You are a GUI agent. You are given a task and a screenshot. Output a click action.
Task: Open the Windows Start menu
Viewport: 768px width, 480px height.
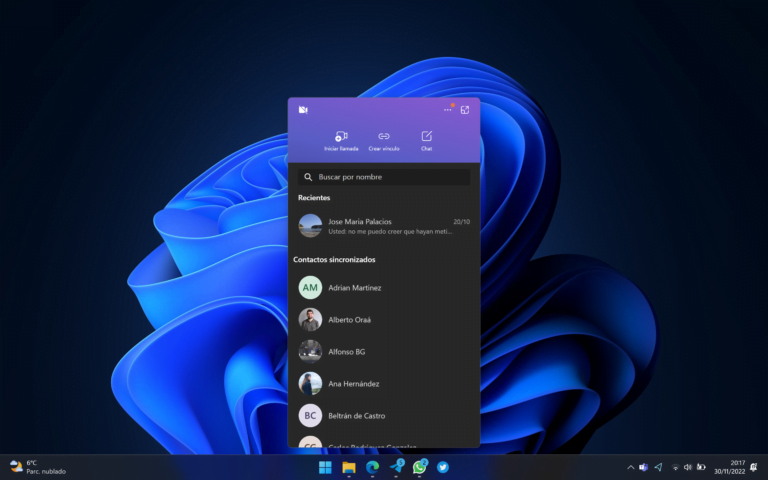click(325, 467)
